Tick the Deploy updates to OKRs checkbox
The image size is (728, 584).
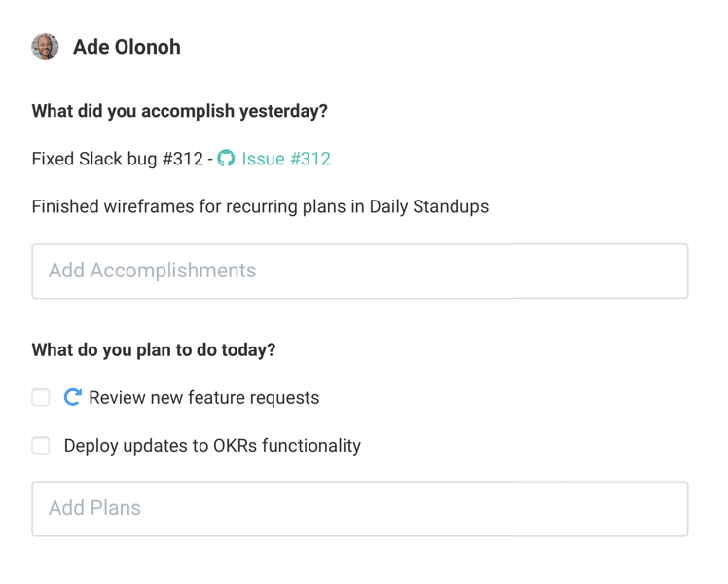pyautogui.click(x=41, y=446)
